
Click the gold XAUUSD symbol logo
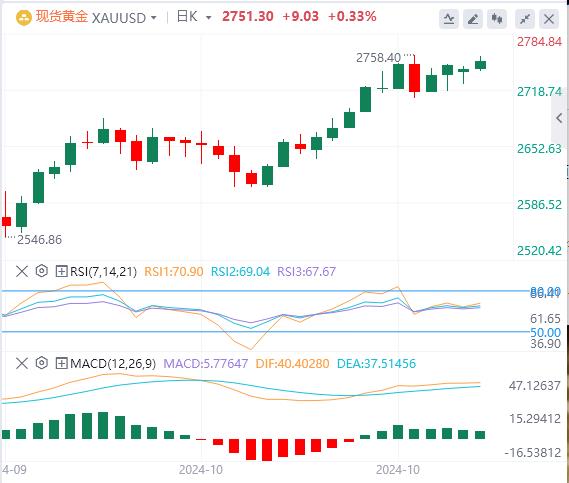pos(24,17)
